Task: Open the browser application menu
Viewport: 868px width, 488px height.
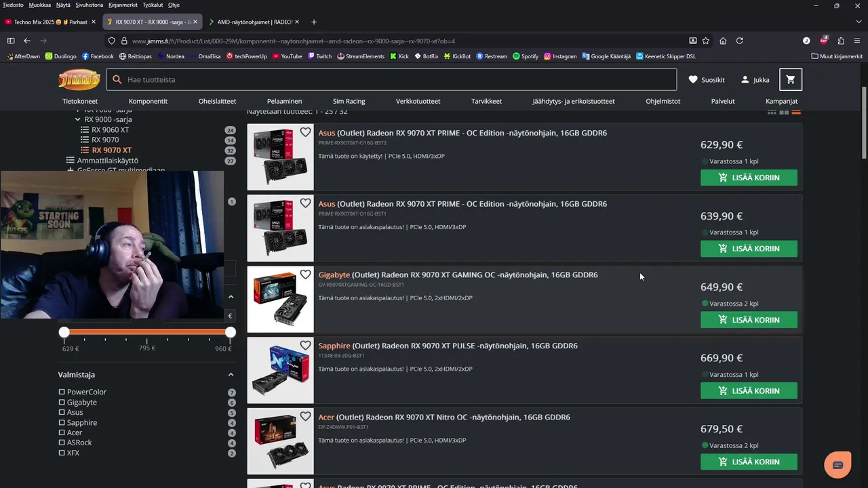Action: click(857, 41)
